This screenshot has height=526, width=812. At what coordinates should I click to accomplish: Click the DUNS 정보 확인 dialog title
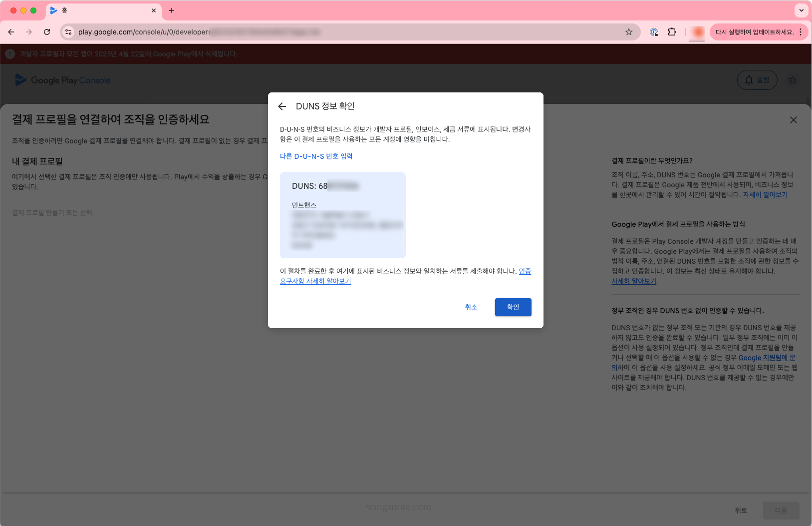point(325,106)
